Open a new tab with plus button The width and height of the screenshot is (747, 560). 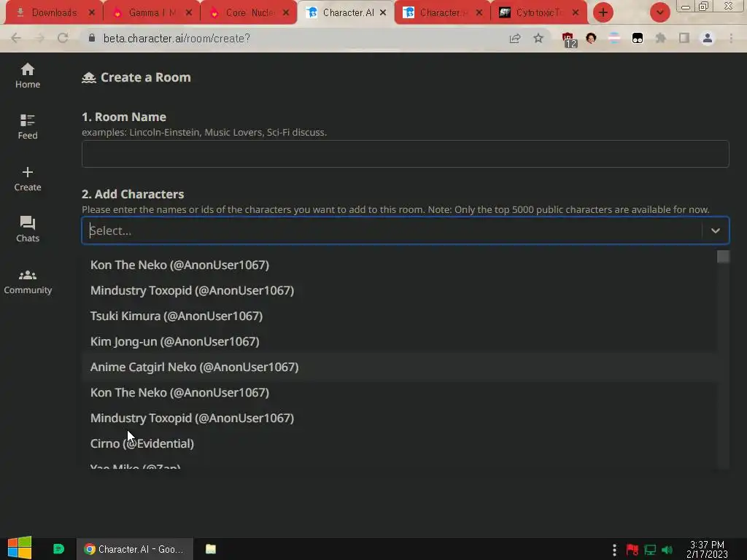click(603, 12)
